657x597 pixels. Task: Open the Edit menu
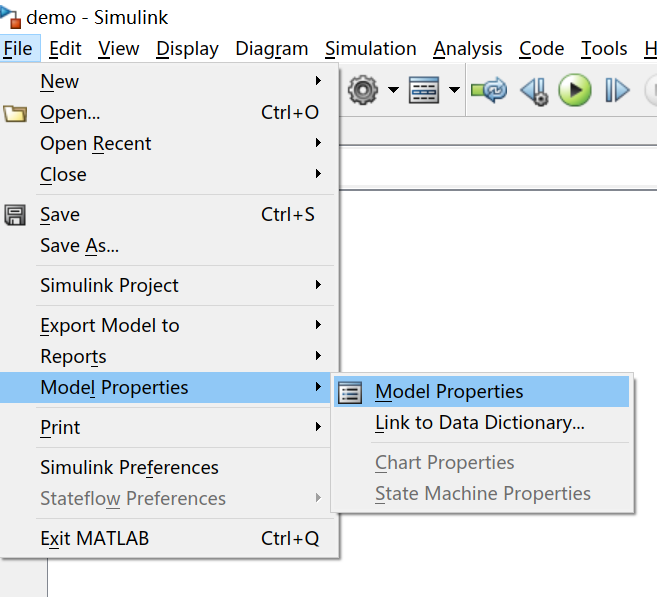coord(65,49)
